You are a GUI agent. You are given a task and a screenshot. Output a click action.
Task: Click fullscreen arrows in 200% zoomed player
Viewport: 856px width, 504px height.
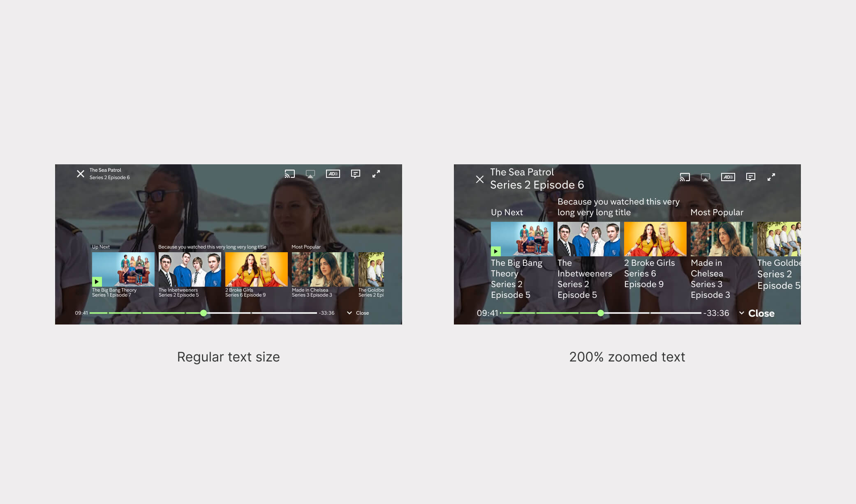point(771,177)
